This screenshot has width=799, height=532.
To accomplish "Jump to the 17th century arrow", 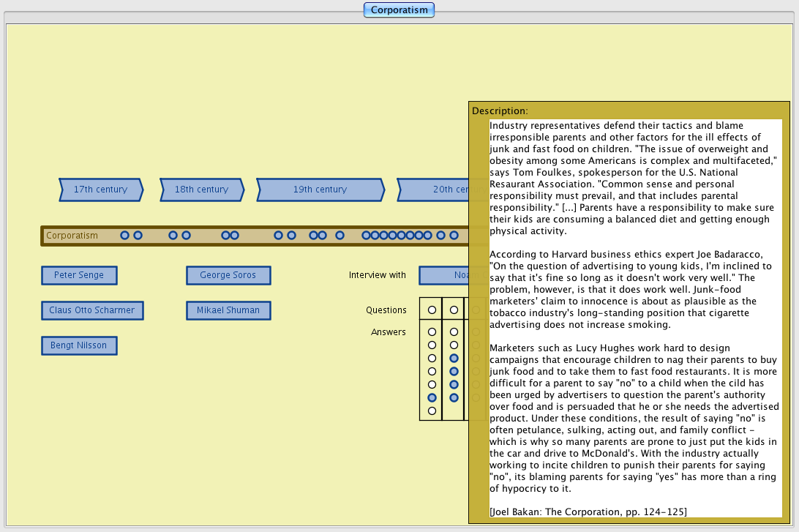I will click(x=100, y=190).
